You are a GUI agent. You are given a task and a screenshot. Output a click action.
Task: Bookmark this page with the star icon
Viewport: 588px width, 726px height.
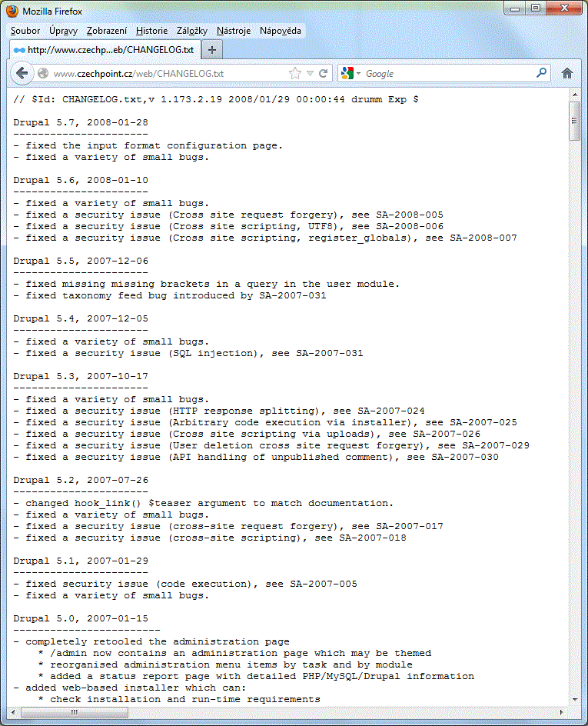pyautogui.click(x=294, y=73)
